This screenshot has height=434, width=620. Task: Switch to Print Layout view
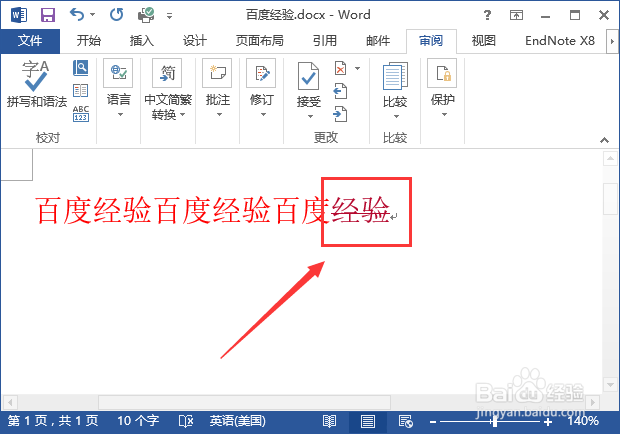pos(368,421)
